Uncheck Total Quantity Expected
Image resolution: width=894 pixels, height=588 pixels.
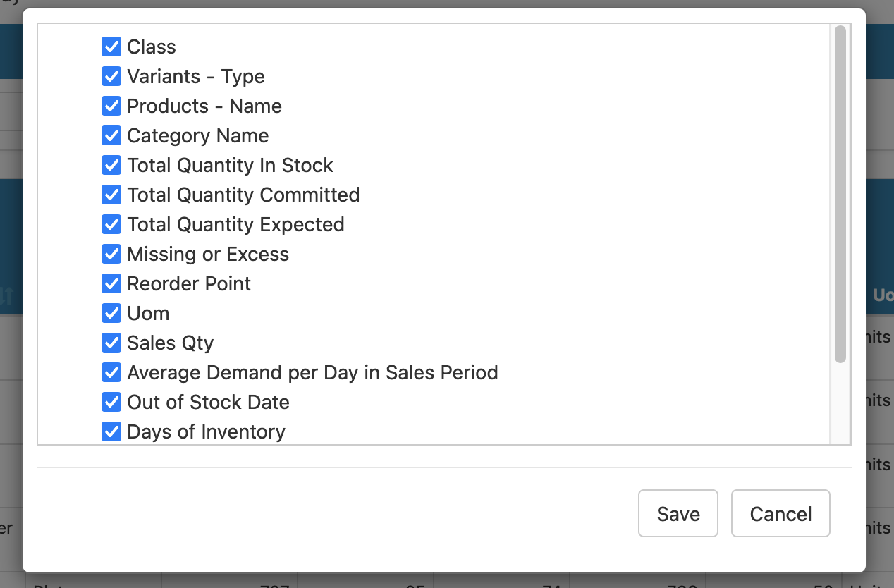111,224
